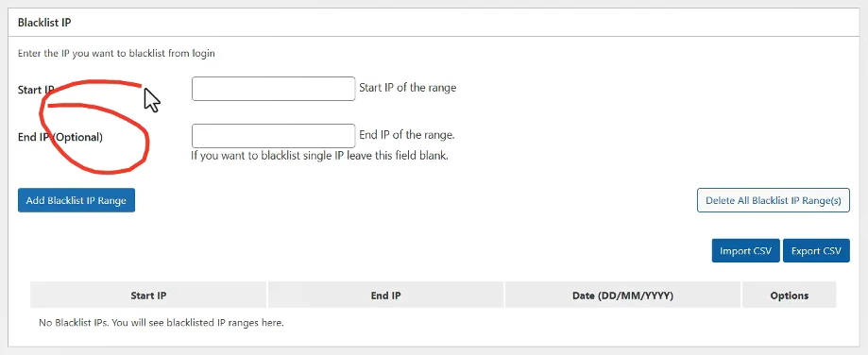
Task: Click the Start IP input field
Action: coord(273,89)
